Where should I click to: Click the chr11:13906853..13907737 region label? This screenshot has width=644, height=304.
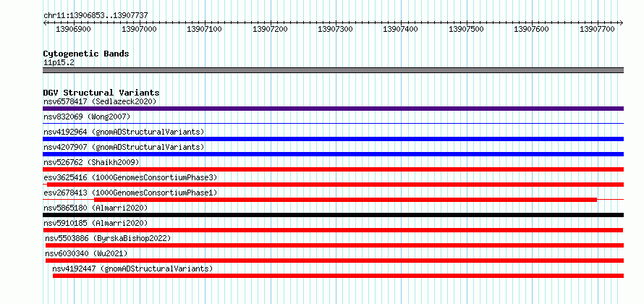point(96,16)
